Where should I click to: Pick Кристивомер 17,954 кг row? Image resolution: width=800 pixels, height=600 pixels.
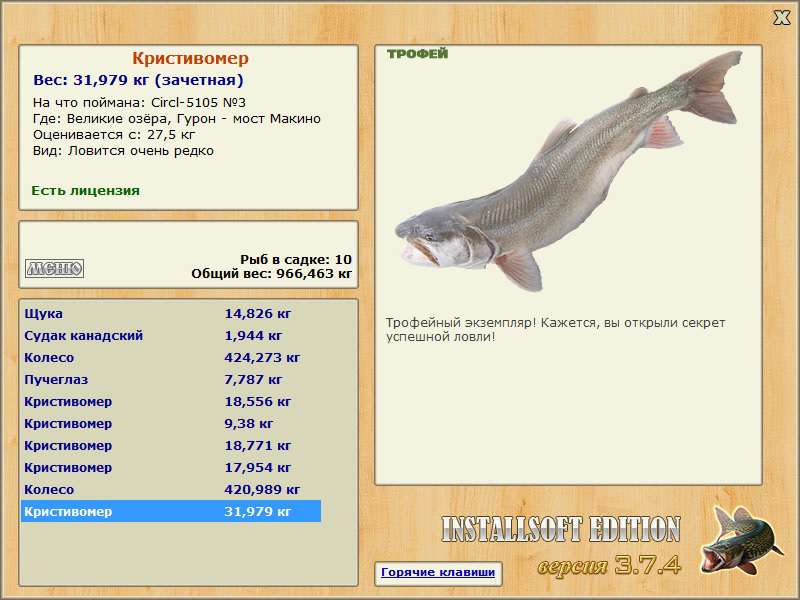pos(170,467)
